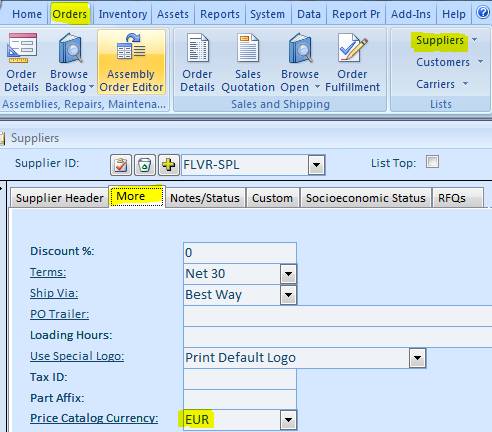
Task: Click Browse Open book icon
Action: point(300,48)
